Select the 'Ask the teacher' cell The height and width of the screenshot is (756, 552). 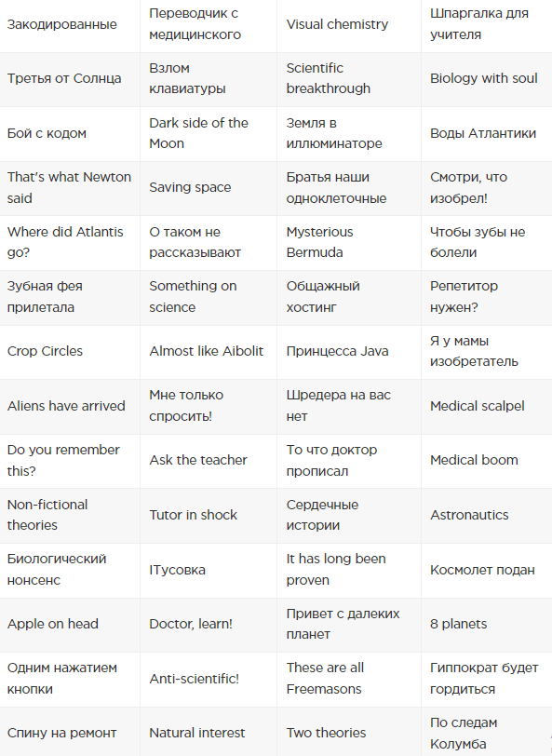[x=209, y=461]
